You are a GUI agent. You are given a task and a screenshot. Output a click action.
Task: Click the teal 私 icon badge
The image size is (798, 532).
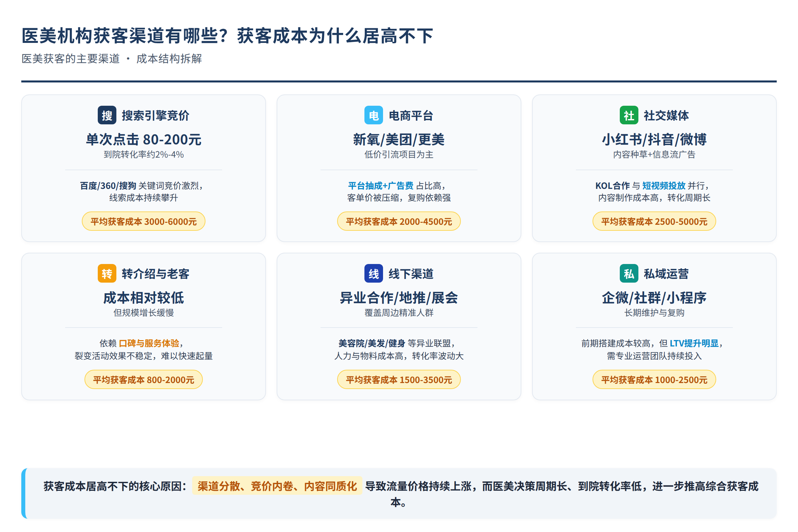[629, 273]
